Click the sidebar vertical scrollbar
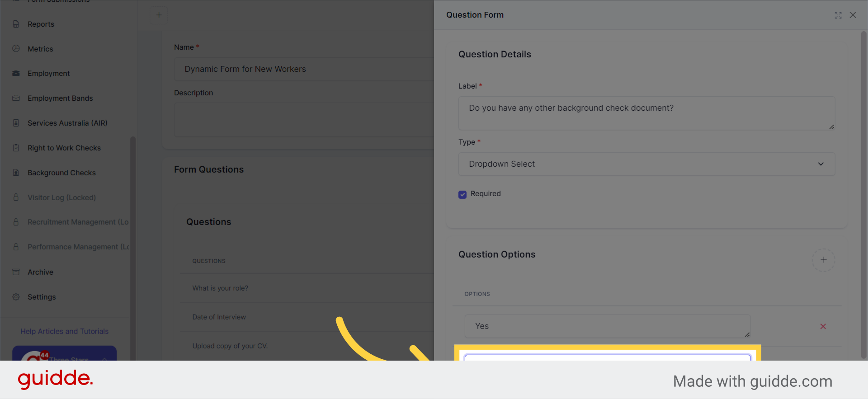This screenshot has width=868, height=399. pos(133,248)
